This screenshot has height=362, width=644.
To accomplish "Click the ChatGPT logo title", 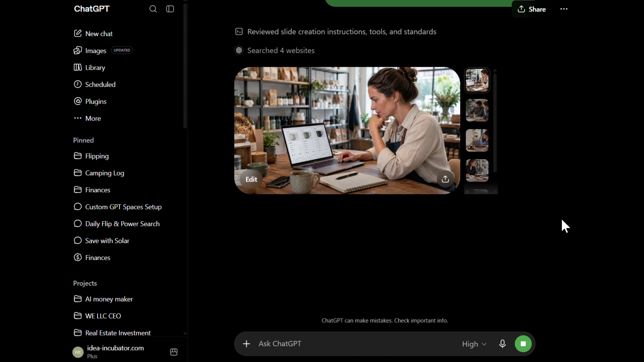I will tap(92, 9).
